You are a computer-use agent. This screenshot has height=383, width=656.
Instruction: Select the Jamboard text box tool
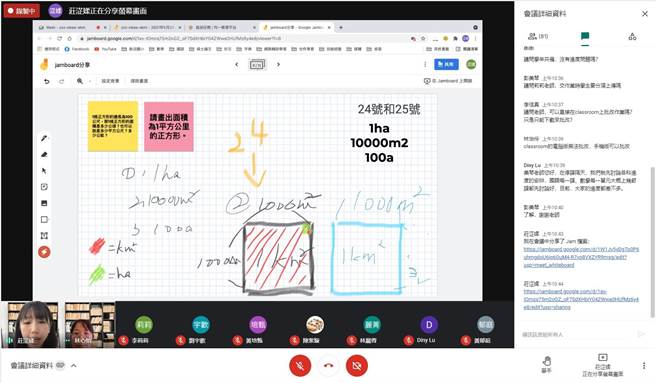44,236
